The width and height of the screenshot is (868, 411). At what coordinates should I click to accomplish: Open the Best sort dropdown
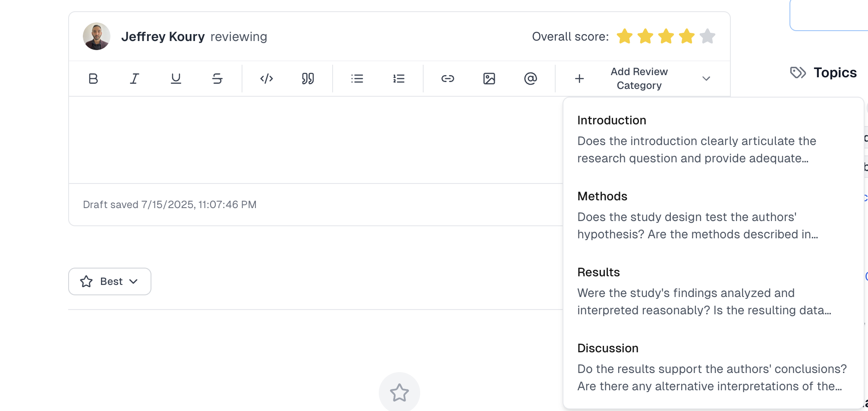(x=110, y=281)
